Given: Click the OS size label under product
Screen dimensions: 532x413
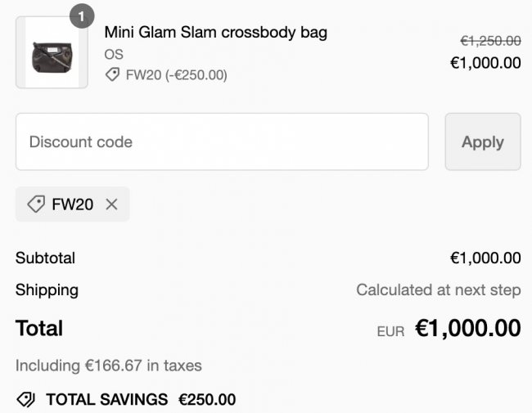Looking at the screenshot, I should [x=114, y=55].
